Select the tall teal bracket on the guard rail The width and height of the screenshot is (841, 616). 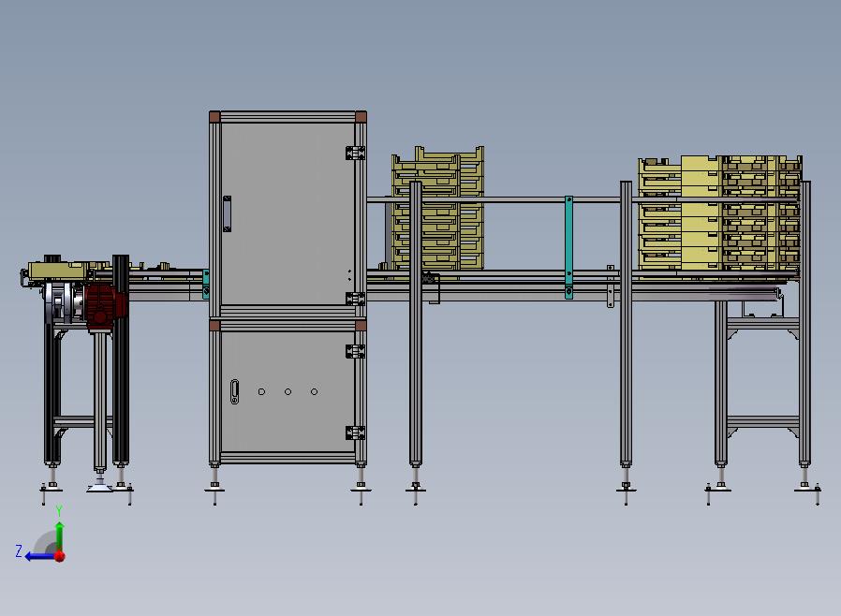coord(568,247)
